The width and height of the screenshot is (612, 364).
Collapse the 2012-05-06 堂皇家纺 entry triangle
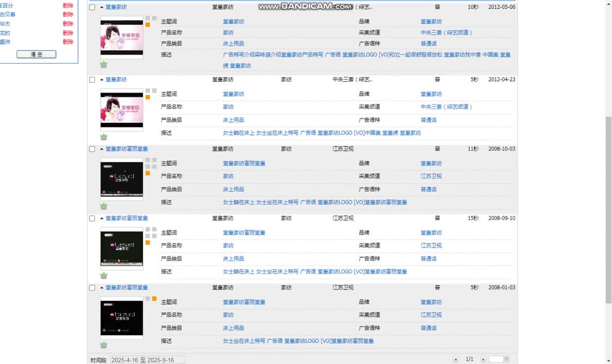pyautogui.click(x=102, y=7)
